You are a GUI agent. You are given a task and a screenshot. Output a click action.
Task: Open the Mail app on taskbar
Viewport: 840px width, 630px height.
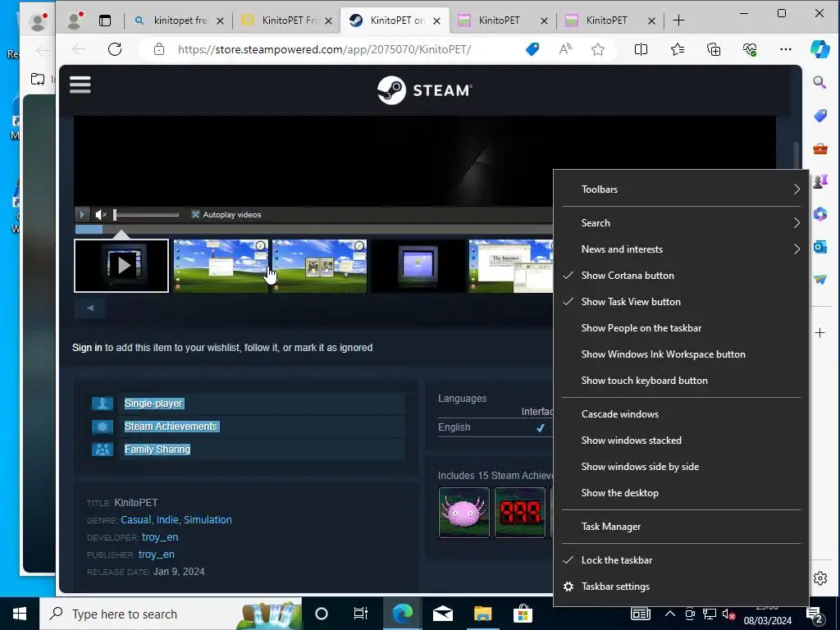(x=442, y=614)
